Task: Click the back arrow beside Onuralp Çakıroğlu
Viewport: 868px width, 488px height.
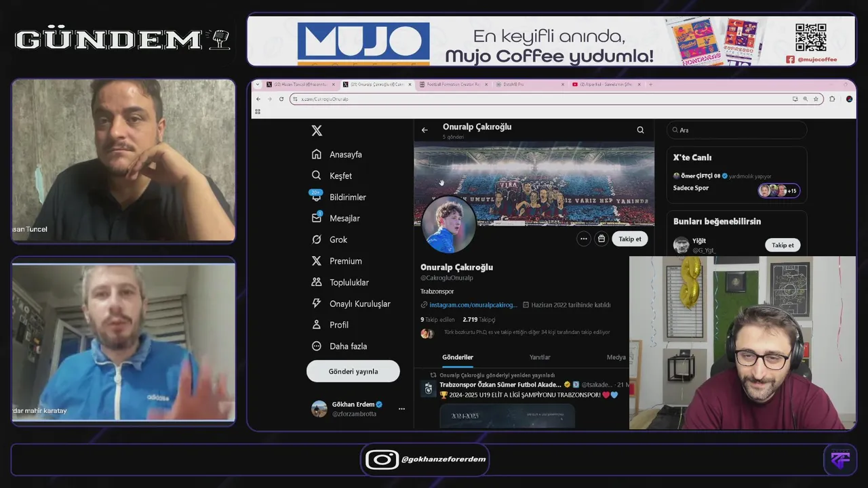Action: pos(425,130)
